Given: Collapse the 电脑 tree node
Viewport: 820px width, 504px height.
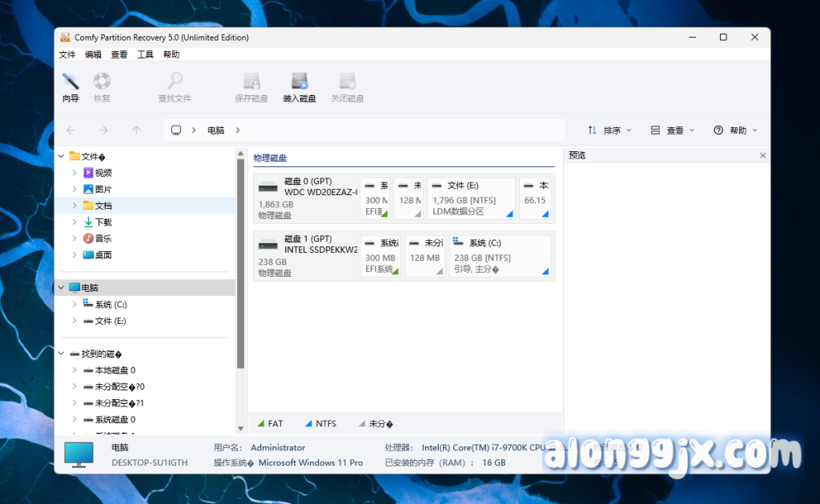Looking at the screenshot, I should pos(62,287).
